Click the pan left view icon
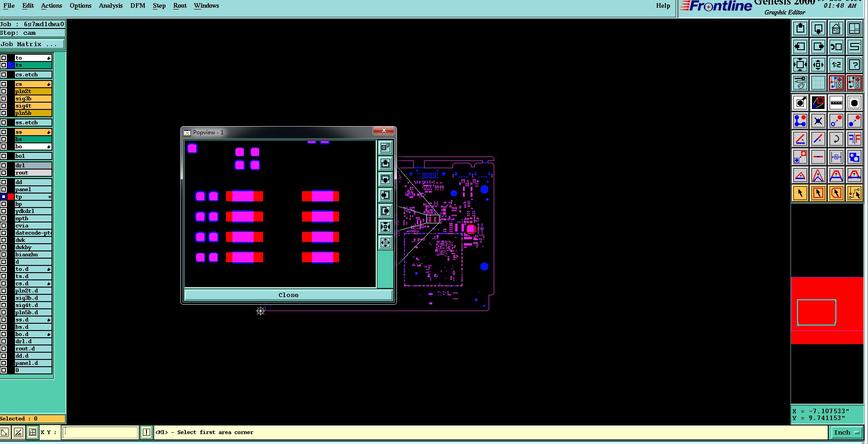This screenshot has width=868, height=444. coord(800,47)
